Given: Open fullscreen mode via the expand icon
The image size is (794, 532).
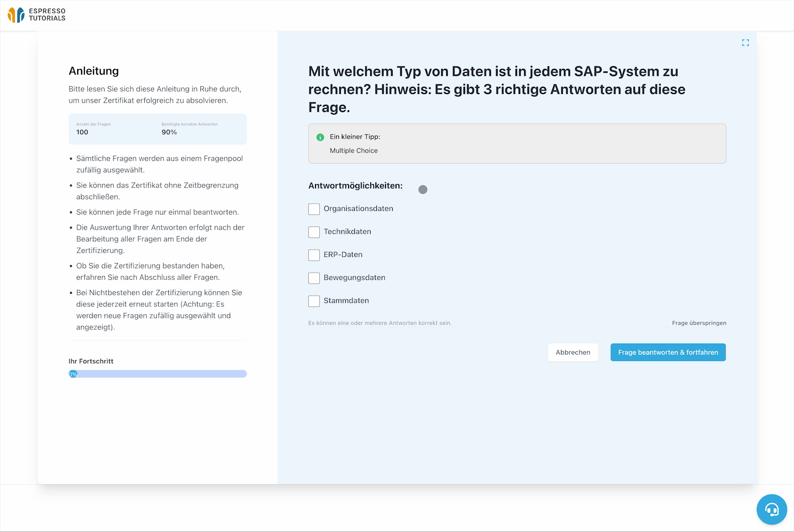Looking at the screenshot, I should [x=745, y=42].
